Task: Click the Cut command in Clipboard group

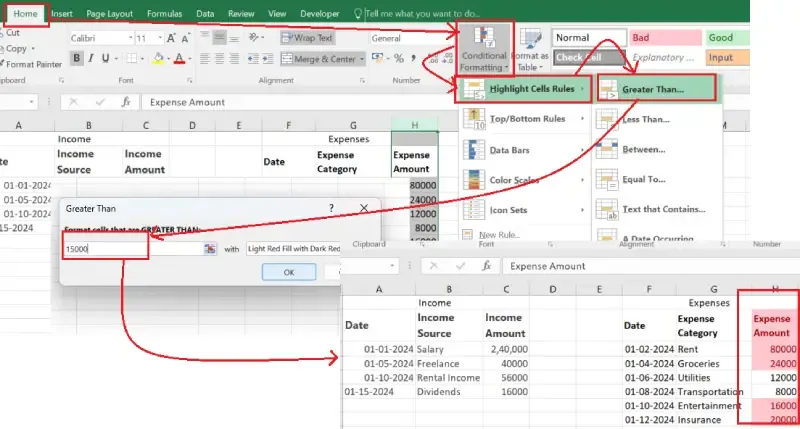Action: pyautogui.click(x=10, y=33)
